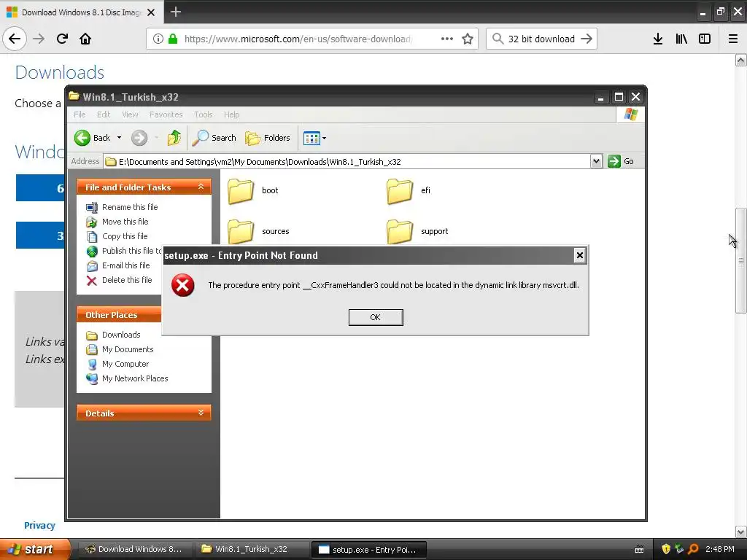Viewport: 747px width, 560px height.
Task: Open the browser library icon
Action: point(681,39)
